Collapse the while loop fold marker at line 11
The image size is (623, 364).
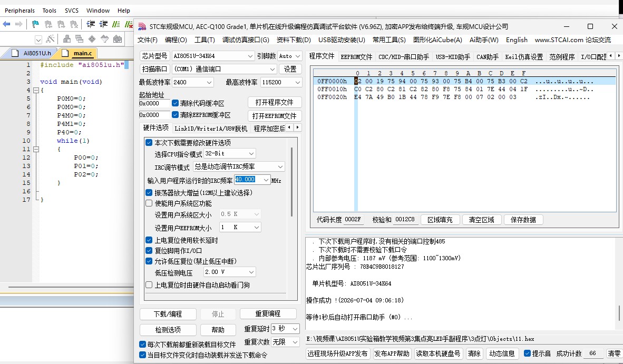click(36, 149)
